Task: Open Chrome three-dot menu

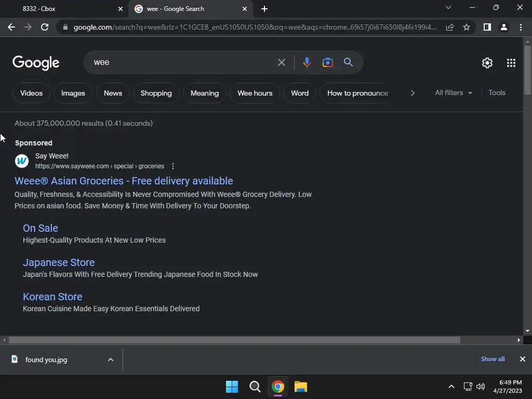Action: [x=521, y=27]
